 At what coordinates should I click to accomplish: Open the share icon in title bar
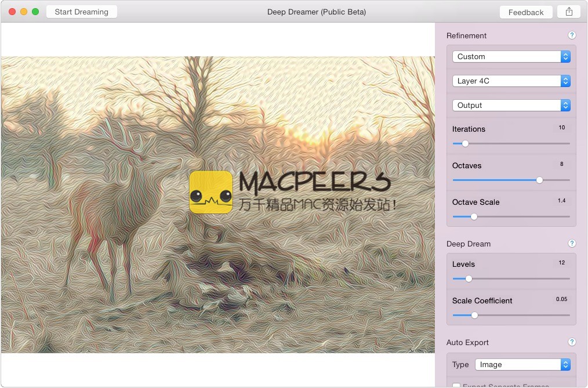click(569, 12)
